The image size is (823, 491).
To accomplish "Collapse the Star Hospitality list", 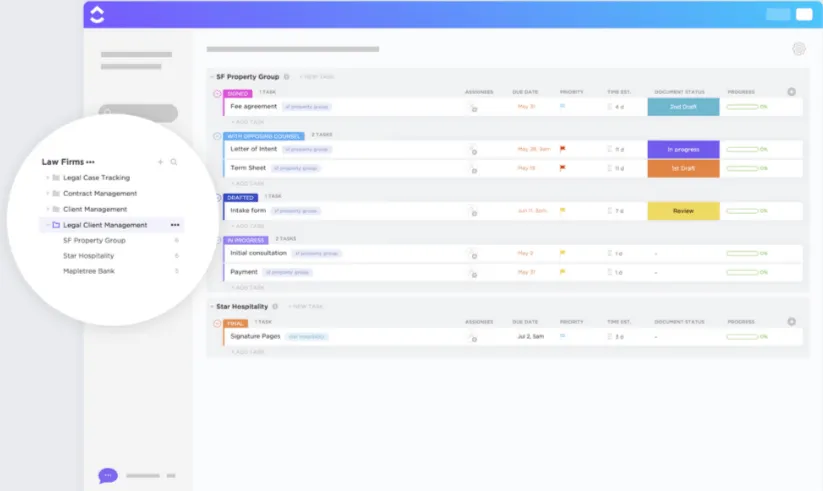I will [212, 306].
